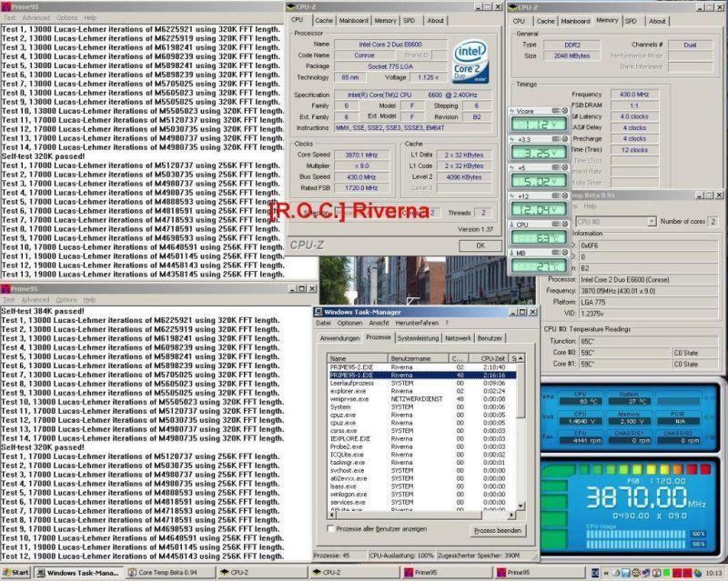Click the thermometer icon on the CPU sensor widget
The height and width of the screenshot is (581, 728).
pyautogui.click(x=512, y=225)
